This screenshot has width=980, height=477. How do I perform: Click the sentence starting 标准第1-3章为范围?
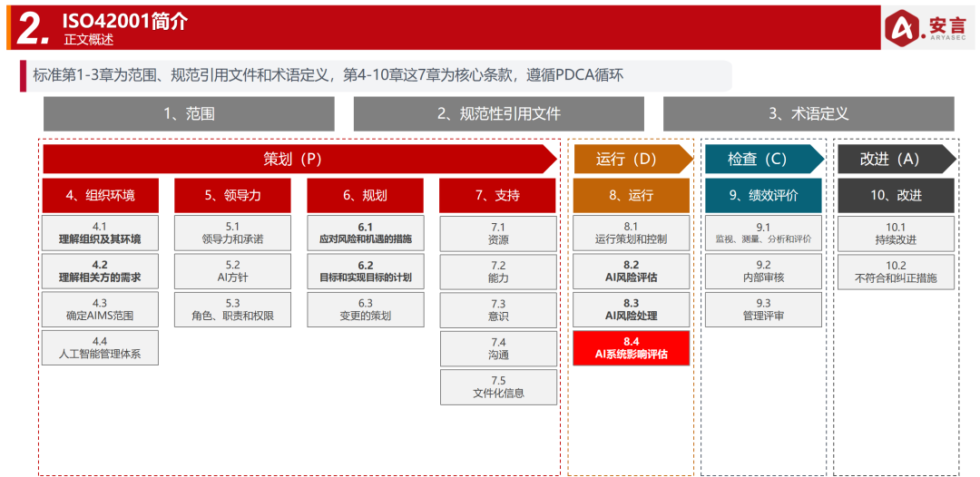pos(328,75)
